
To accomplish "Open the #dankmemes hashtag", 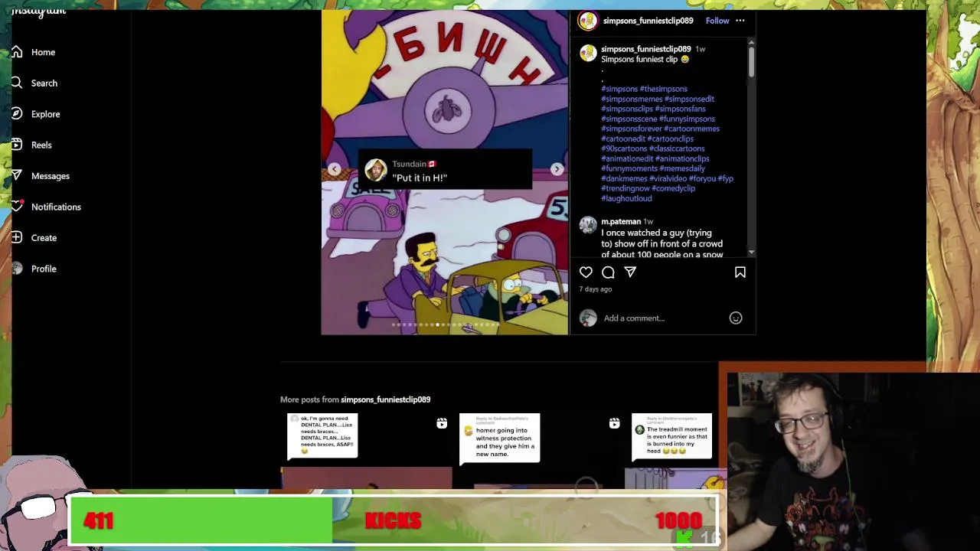I will 624,178.
